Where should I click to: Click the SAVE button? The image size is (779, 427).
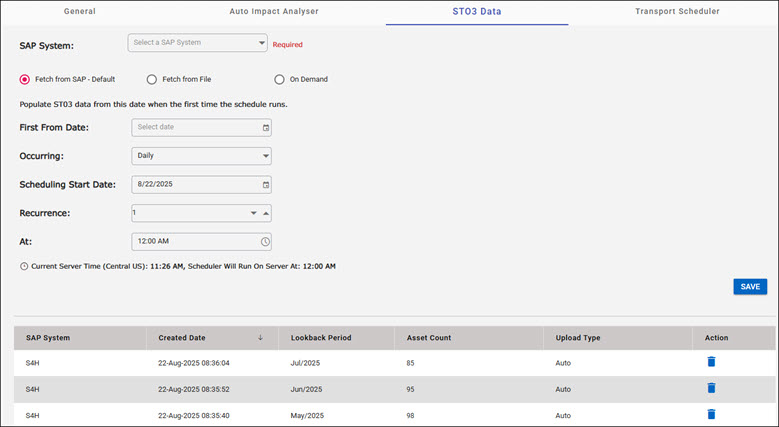click(749, 286)
